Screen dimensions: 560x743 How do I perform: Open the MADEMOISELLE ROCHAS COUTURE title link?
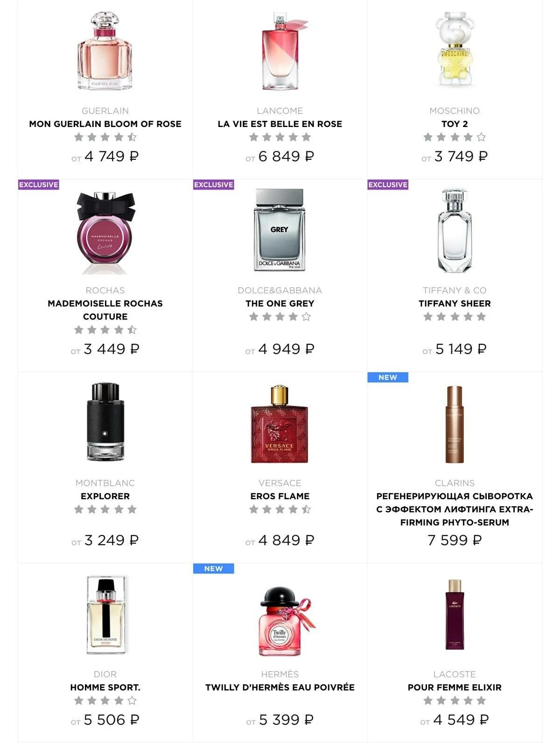[105, 310]
